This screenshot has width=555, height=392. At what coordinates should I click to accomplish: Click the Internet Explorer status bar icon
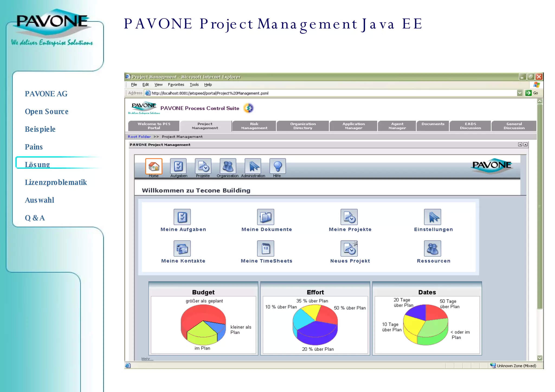[128, 366]
